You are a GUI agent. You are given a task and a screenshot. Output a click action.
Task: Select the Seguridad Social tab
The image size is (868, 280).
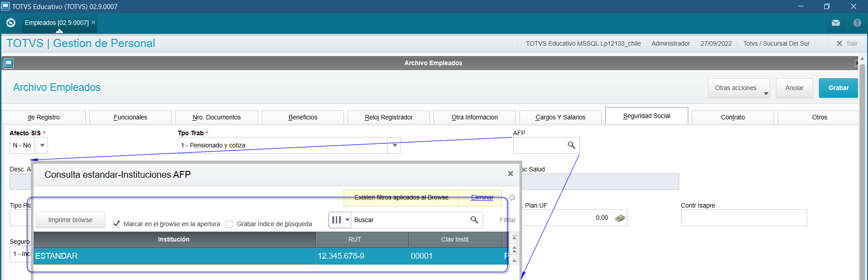point(646,116)
